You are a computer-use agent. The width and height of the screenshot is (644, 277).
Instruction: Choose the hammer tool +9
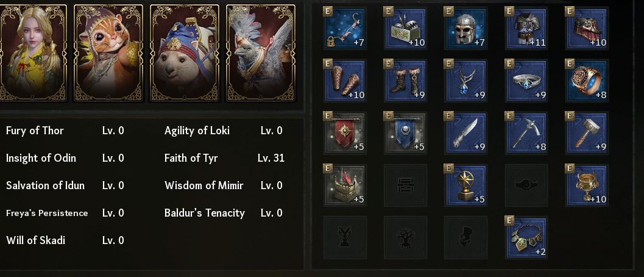tap(587, 133)
